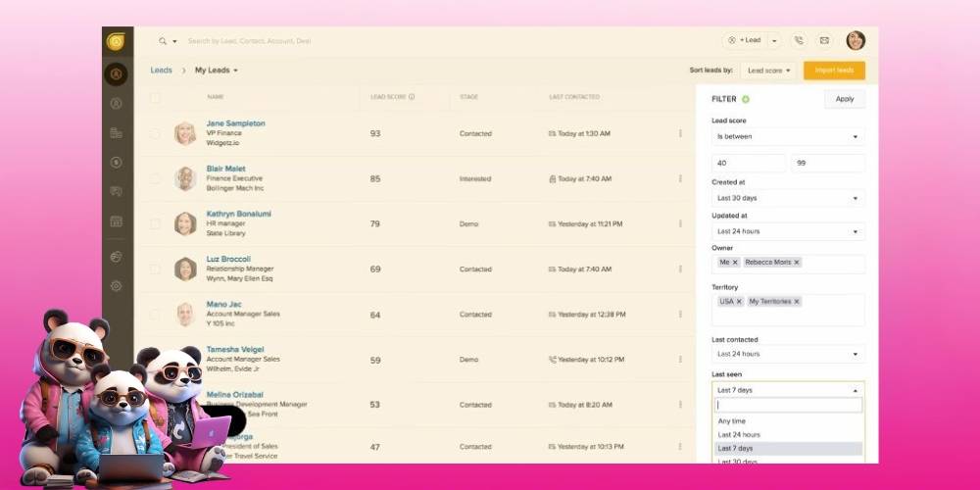Click the Stage column header
The width and height of the screenshot is (980, 490).
468,97
